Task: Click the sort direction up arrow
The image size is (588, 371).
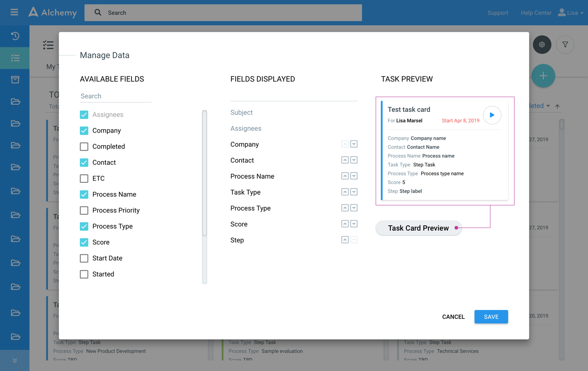Action: pyautogui.click(x=557, y=106)
